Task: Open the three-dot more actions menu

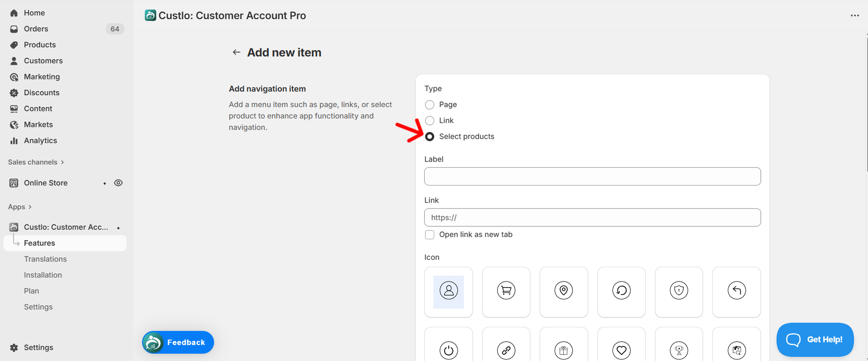Action: [854, 15]
